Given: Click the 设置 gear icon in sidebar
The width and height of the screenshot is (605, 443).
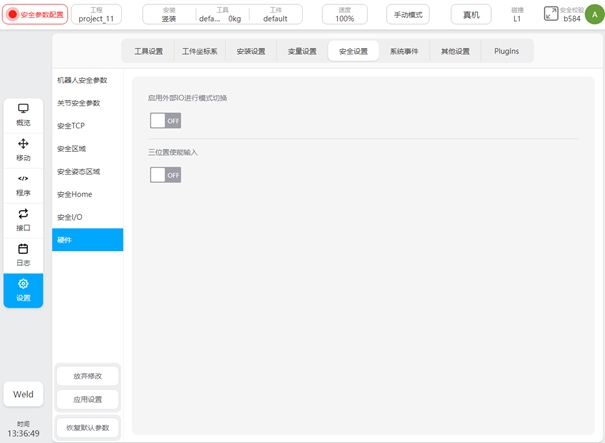Looking at the screenshot, I should pyautogui.click(x=23, y=284).
